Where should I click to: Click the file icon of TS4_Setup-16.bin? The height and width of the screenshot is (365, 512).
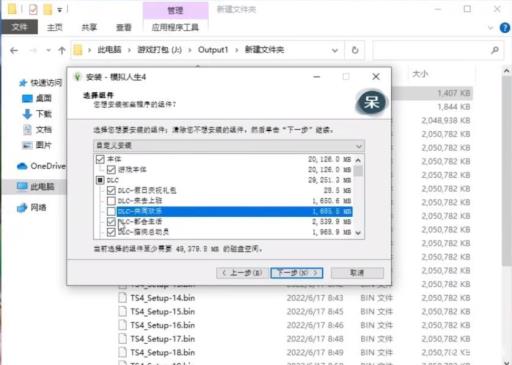123,325
